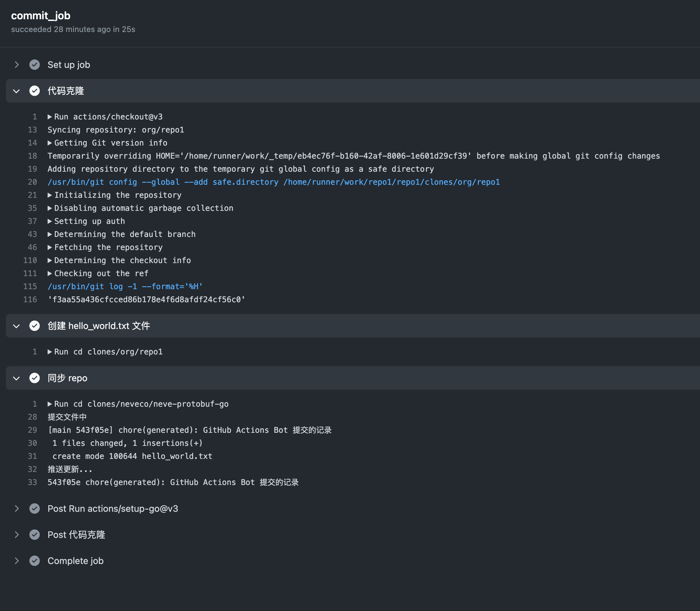Open the Complete job step
Screen dimensions: 700x611
pyautogui.click(x=75, y=561)
